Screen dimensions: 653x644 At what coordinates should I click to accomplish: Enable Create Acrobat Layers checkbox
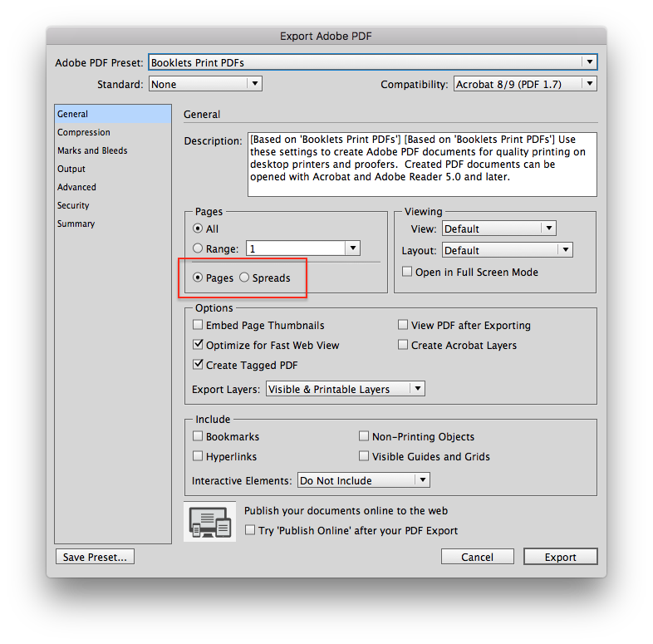(x=403, y=345)
